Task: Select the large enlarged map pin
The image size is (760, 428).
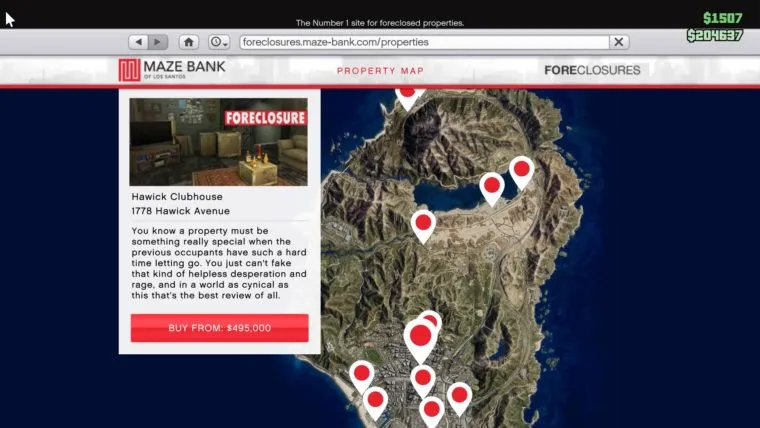Action: (420, 337)
